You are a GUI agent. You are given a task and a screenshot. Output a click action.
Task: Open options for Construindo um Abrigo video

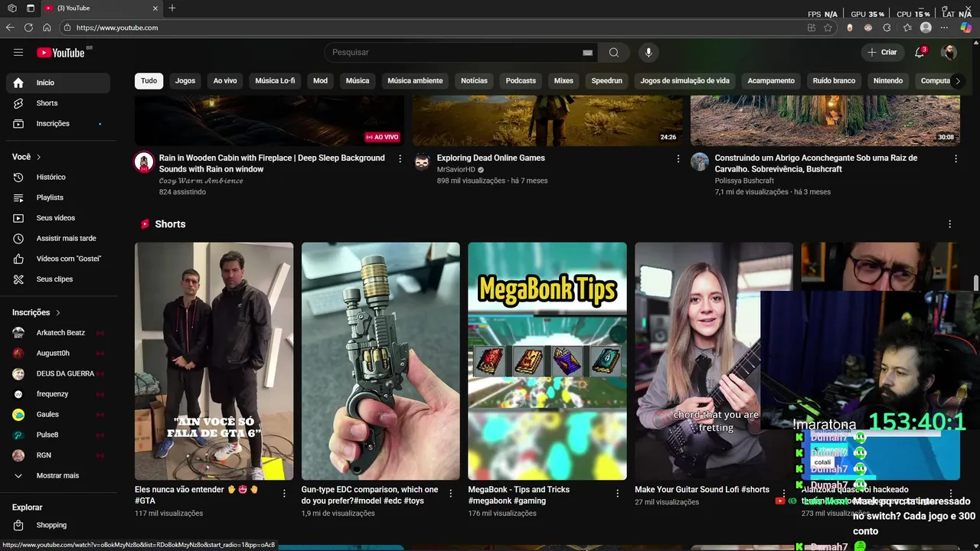tap(955, 158)
